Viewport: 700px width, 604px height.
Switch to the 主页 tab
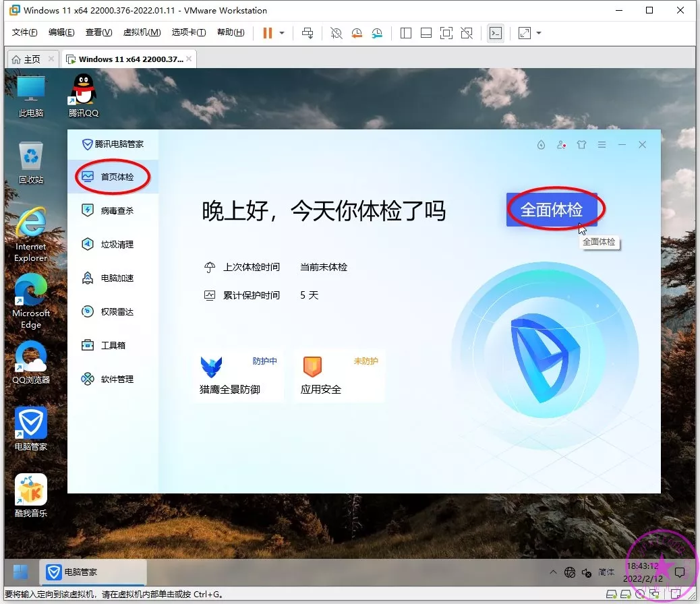point(26,59)
